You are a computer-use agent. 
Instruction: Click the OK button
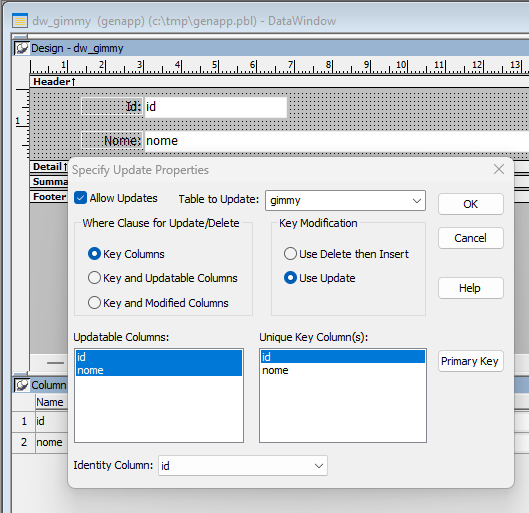click(x=471, y=204)
